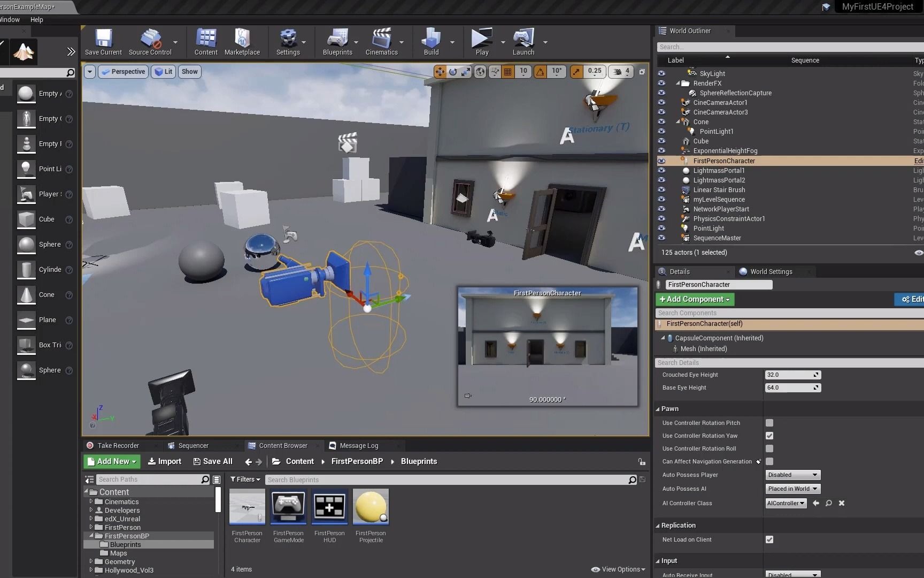Open the Filters dropdown in Content Browser
Image resolution: width=924 pixels, height=578 pixels.
coord(245,480)
